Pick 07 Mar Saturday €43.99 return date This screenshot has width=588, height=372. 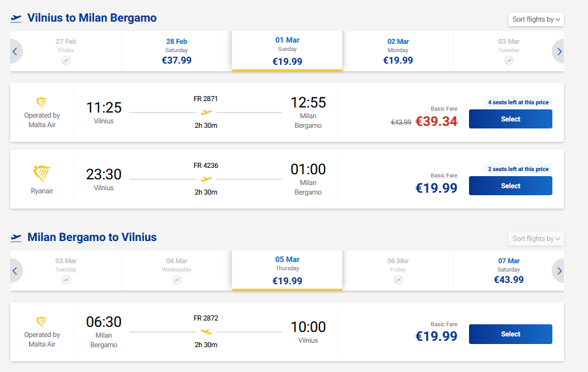(x=508, y=271)
